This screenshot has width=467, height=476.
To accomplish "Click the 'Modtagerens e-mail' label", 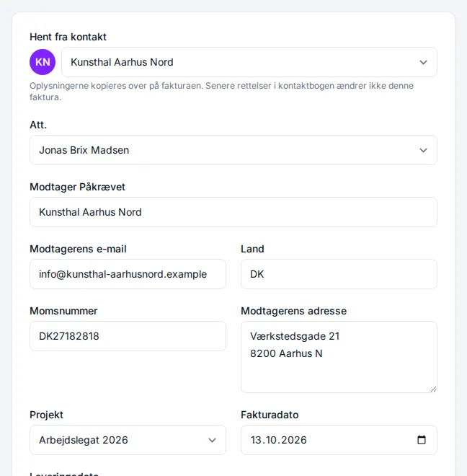I will coord(78,249).
